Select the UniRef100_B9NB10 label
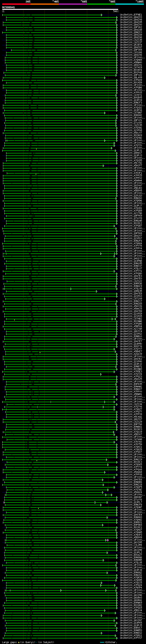146x644 pixels. [x=131, y=337]
